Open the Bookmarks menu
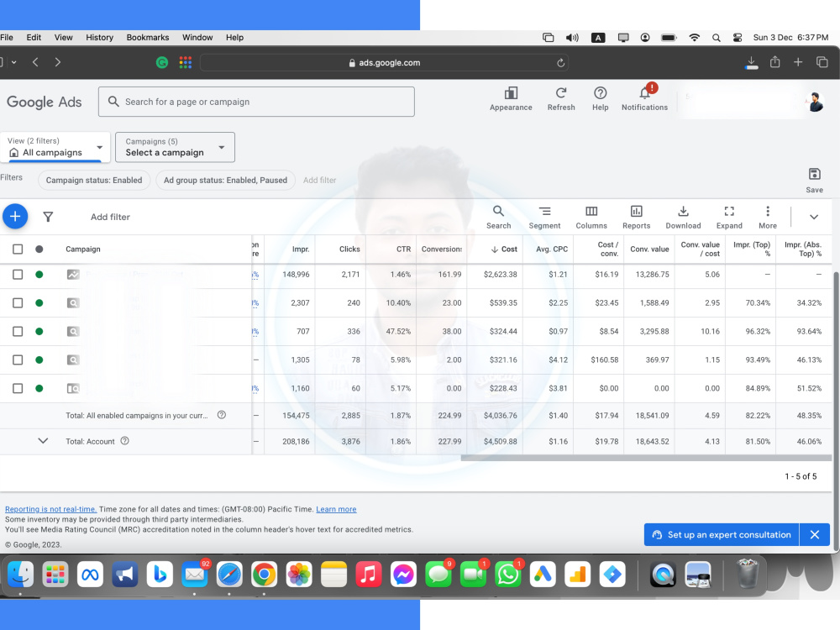Screen dimensions: 840x630 tap(148, 38)
